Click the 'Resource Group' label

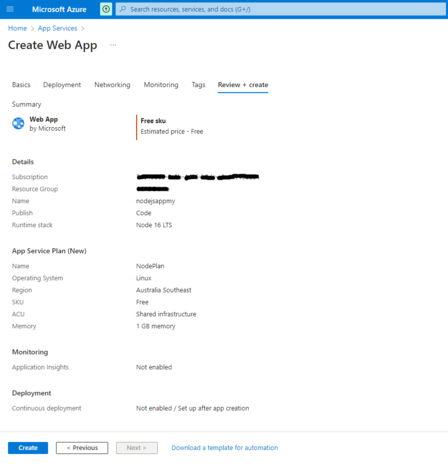tap(35, 189)
